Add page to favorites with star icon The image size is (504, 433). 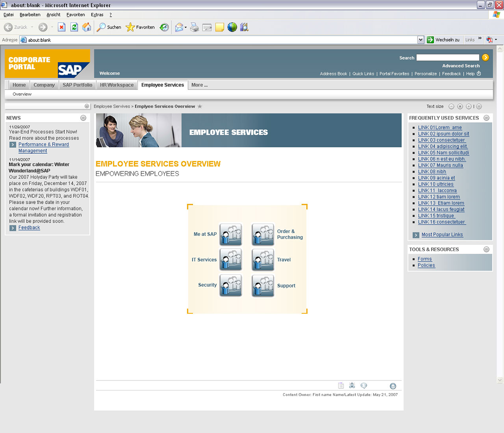(x=200, y=107)
